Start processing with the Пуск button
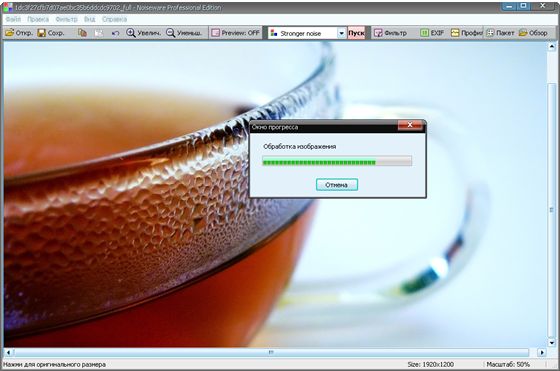Screen dimensions: 560x371 point(356,33)
